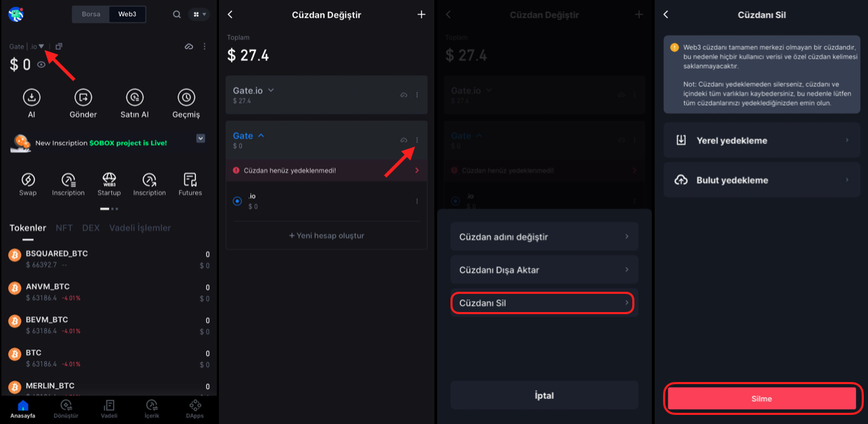Open Geçmiş history icon
868x424 pixels.
click(x=186, y=98)
